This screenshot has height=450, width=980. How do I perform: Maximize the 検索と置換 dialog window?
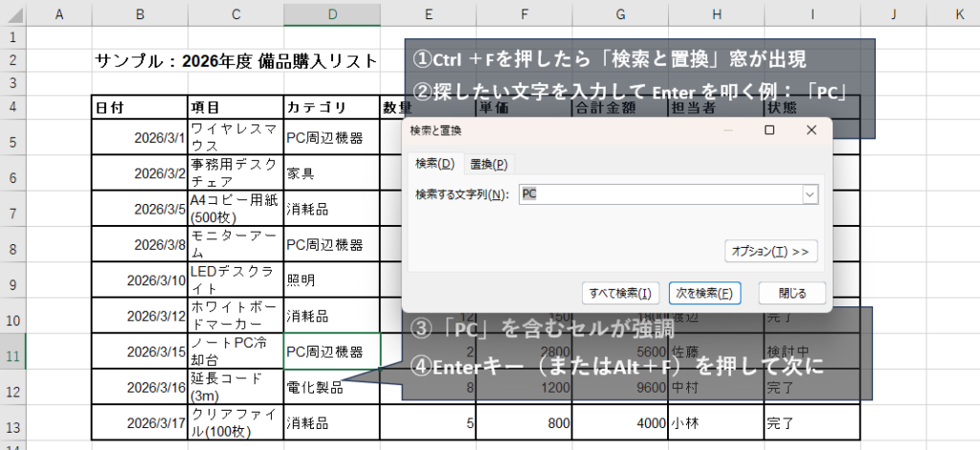click(x=769, y=129)
